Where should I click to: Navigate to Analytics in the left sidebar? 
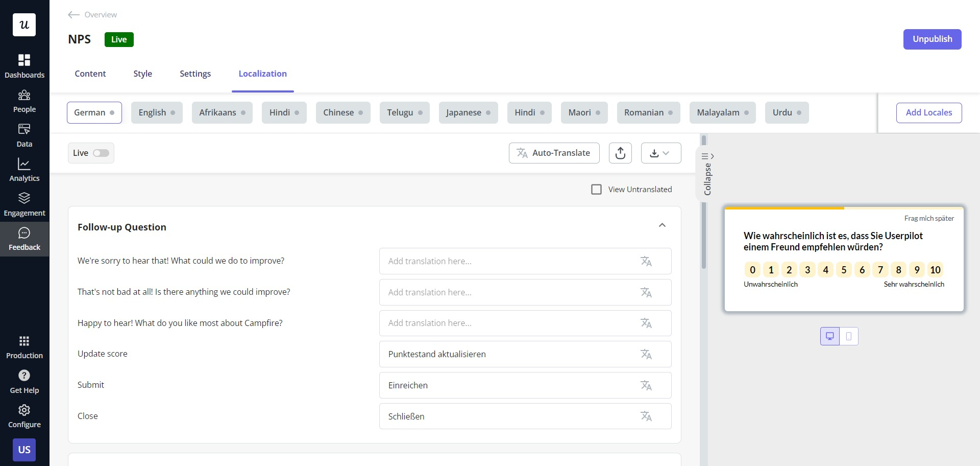pos(24,169)
